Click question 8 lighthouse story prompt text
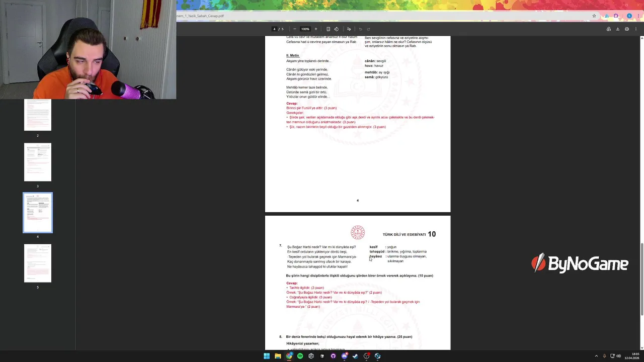The image size is (644, 362). [349, 336]
